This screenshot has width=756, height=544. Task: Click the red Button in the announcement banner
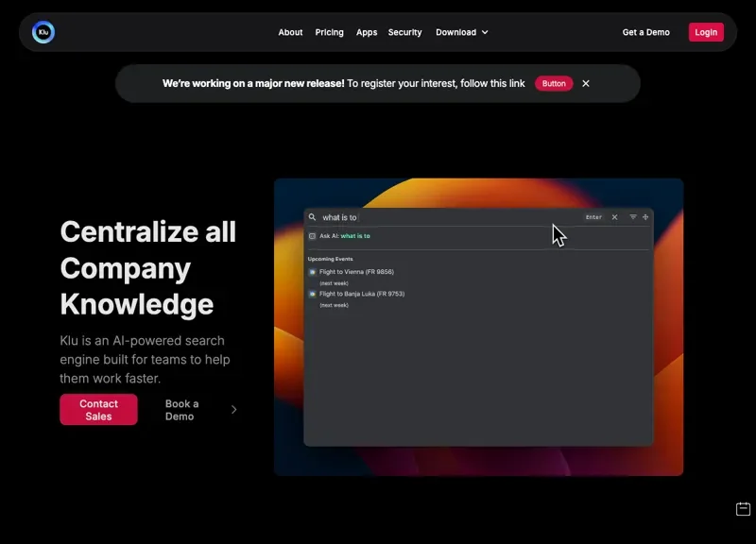point(554,83)
